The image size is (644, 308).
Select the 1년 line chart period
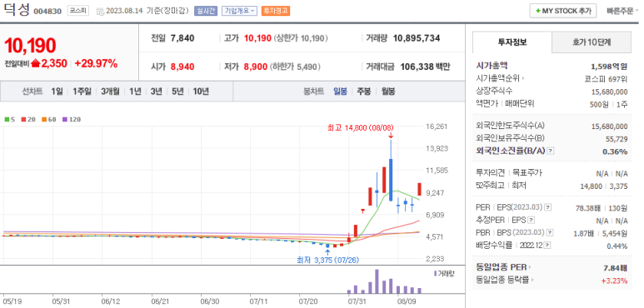click(x=135, y=91)
